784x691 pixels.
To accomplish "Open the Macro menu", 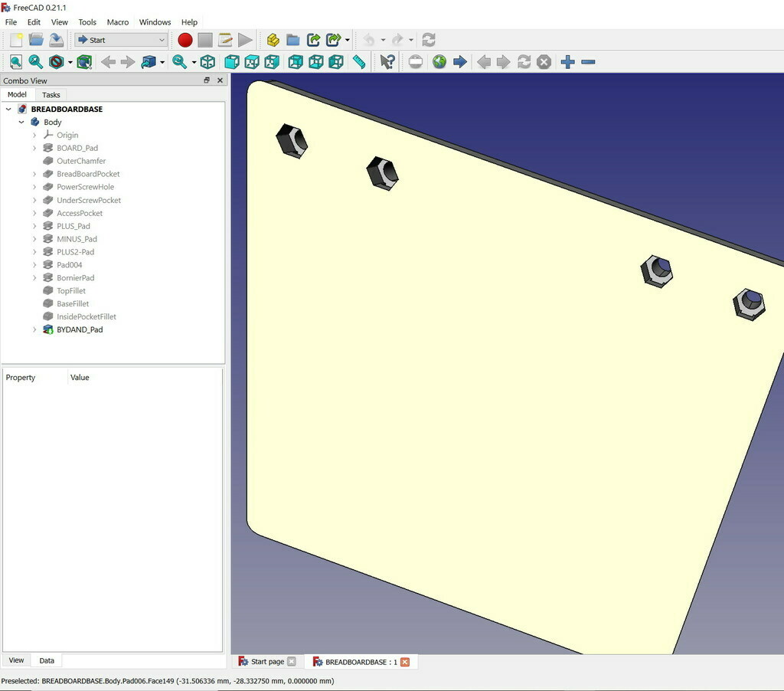I will click(x=118, y=22).
